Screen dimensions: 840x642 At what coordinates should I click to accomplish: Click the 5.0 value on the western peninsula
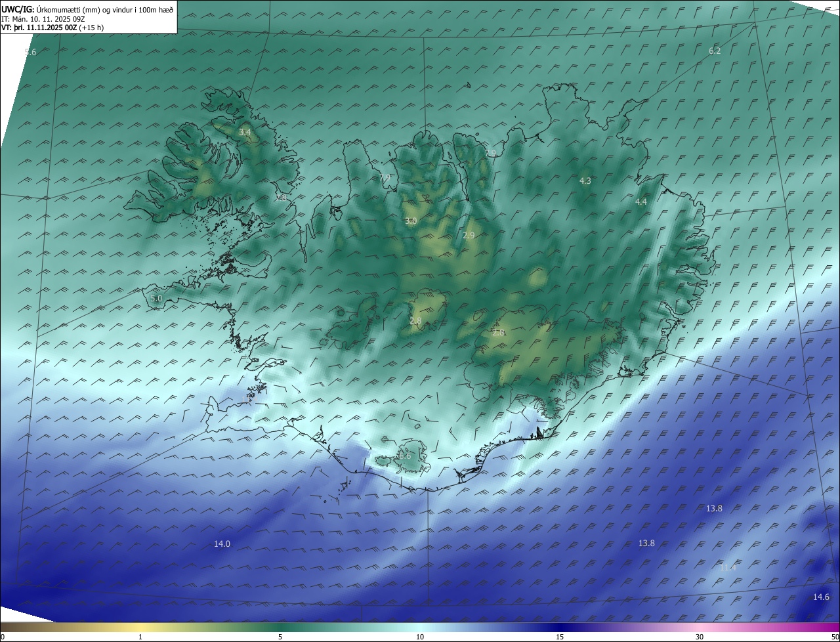tap(156, 298)
